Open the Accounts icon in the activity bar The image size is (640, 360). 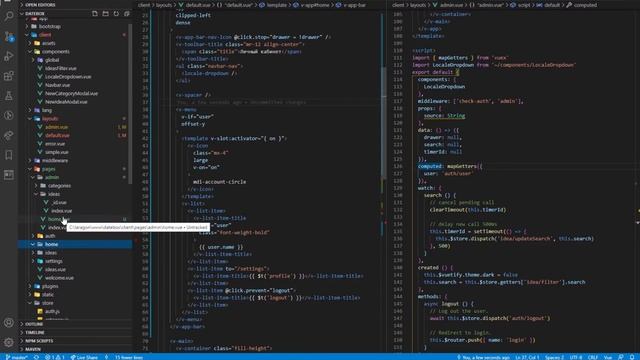(9, 322)
